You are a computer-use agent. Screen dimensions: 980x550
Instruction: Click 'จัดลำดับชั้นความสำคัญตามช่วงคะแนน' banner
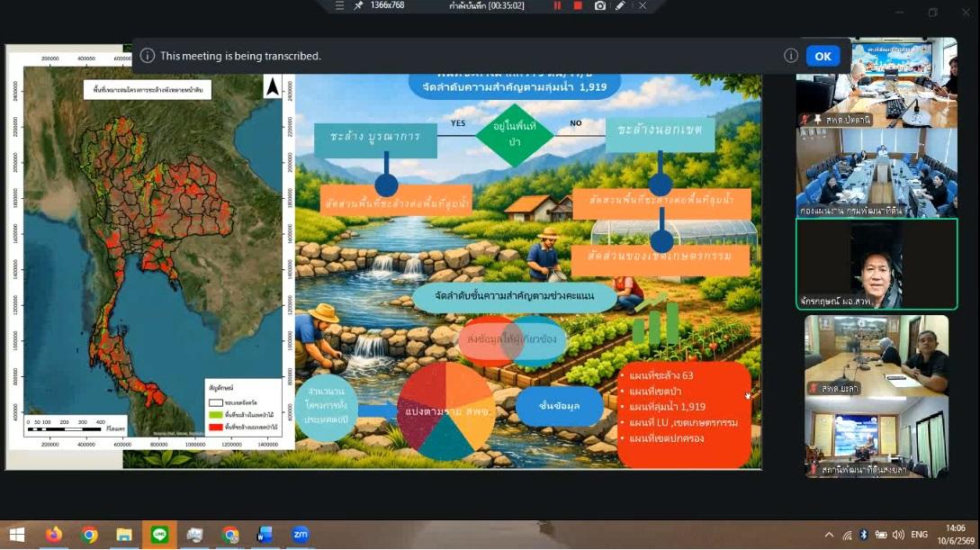click(515, 295)
